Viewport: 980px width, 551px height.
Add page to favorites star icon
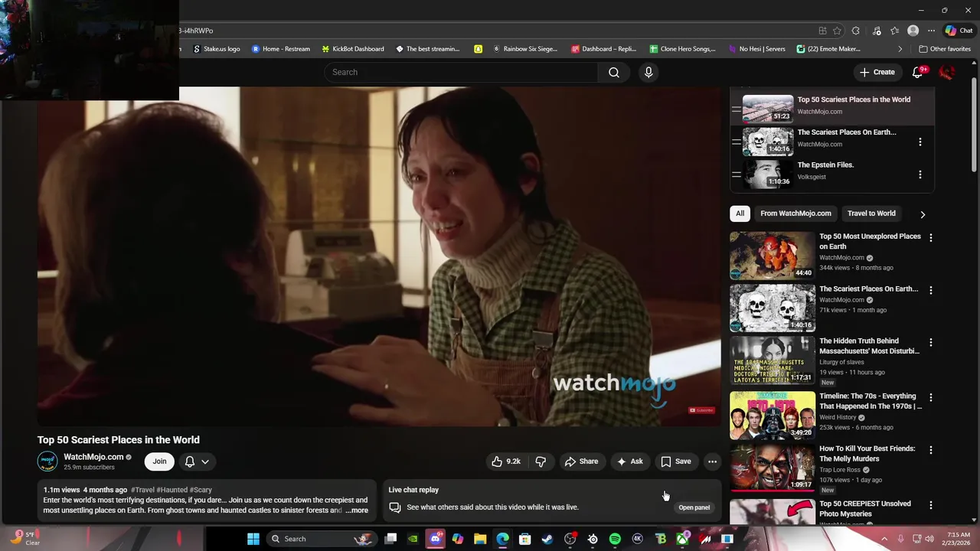[x=837, y=31]
